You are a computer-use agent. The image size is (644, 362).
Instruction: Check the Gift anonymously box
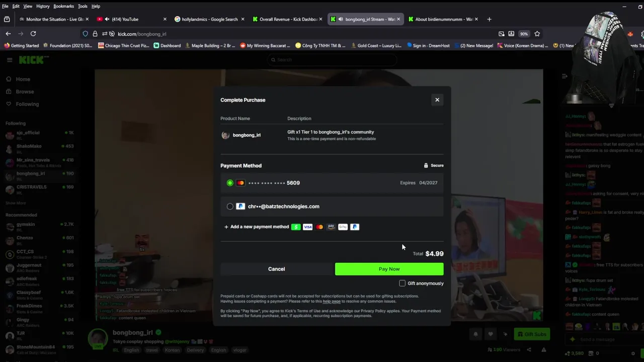[402, 284]
